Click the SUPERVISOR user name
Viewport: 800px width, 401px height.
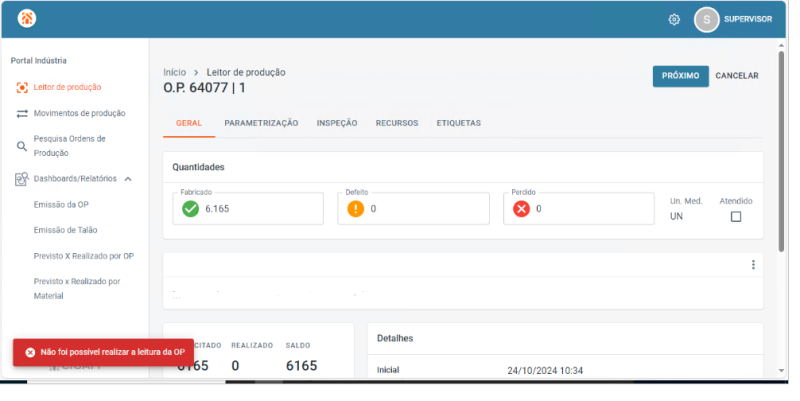coord(747,19)
